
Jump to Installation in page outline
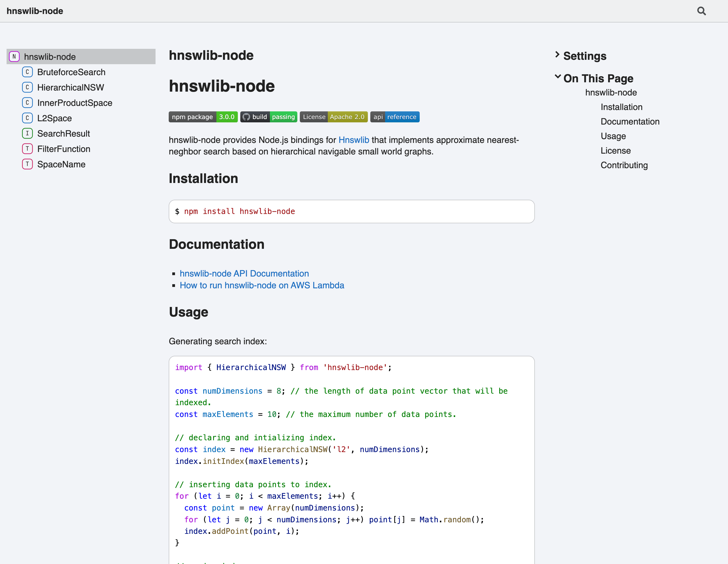pyautogui.click(x=621, y=107)
